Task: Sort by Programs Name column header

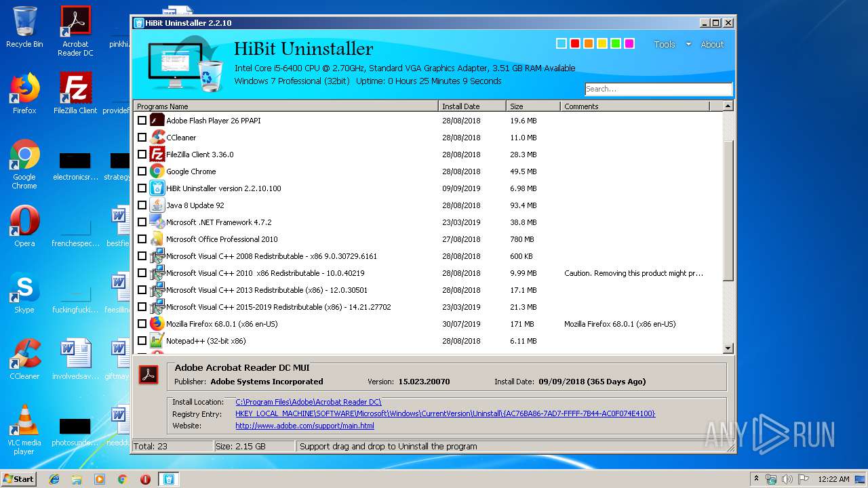Action: click(286, 106)
